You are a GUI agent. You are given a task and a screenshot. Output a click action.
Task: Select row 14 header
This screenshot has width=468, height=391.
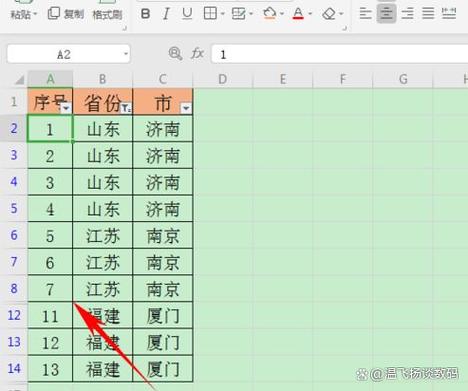pos(14,368)
